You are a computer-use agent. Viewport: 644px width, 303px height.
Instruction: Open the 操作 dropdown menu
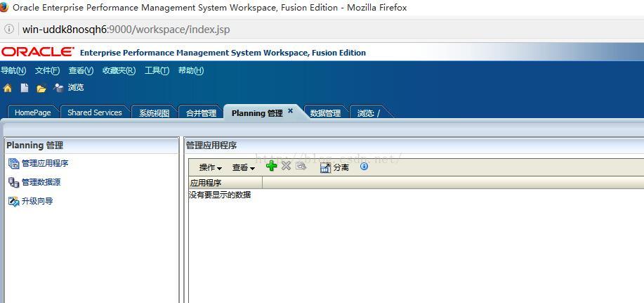click(210, 168)
